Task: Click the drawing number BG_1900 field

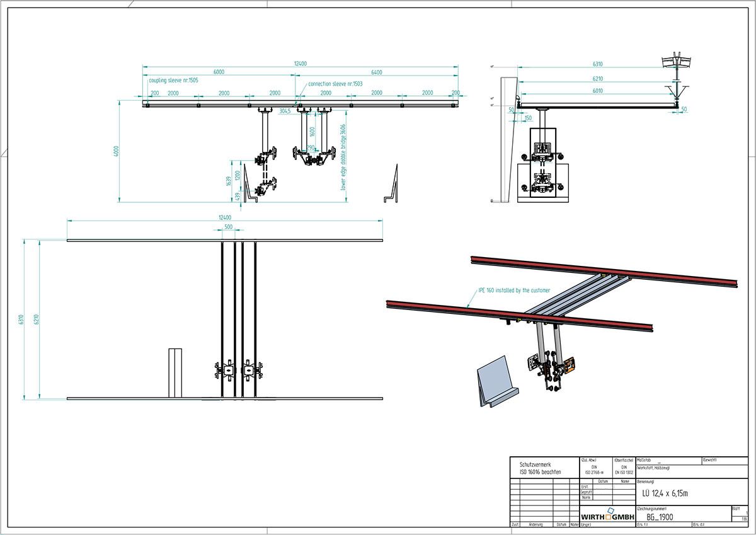Action: tap(660, 517)
